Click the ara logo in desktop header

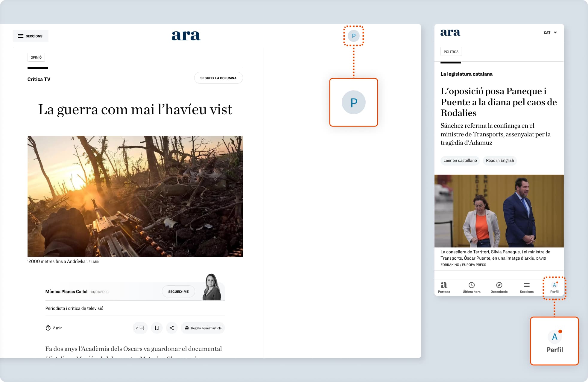186,36
